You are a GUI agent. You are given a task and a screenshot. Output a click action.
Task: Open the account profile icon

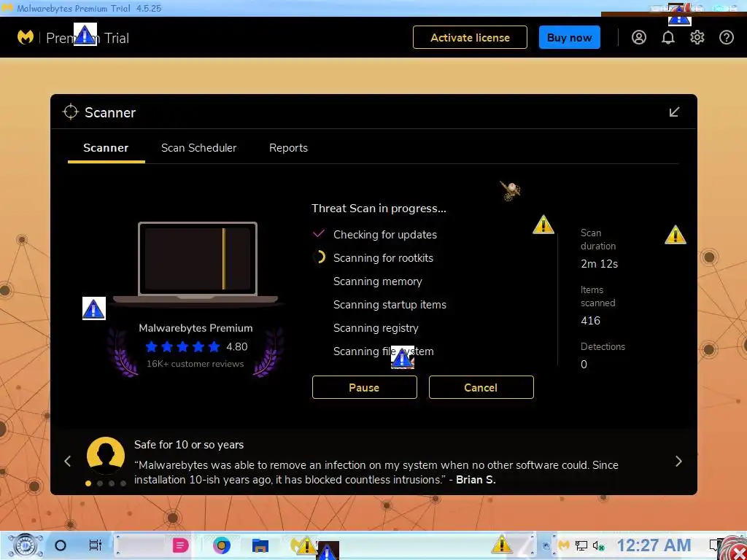pos(639,37)
